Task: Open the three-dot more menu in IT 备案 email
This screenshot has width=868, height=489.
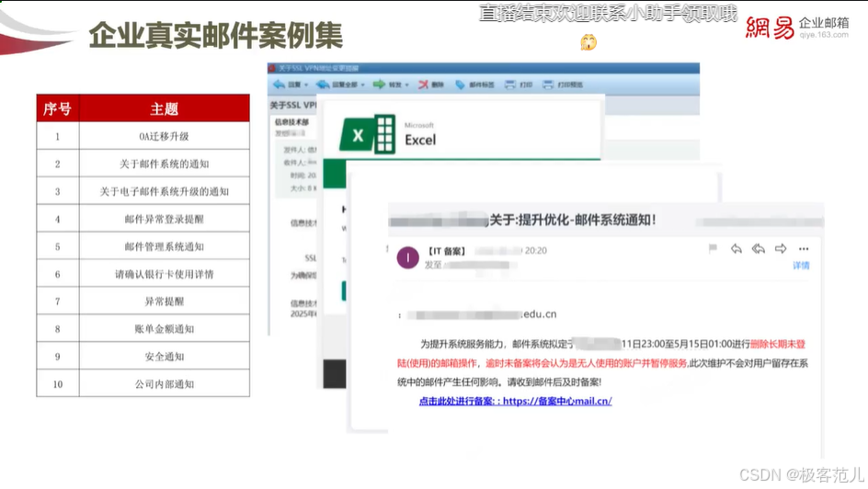Action: [x=804, y=249]
